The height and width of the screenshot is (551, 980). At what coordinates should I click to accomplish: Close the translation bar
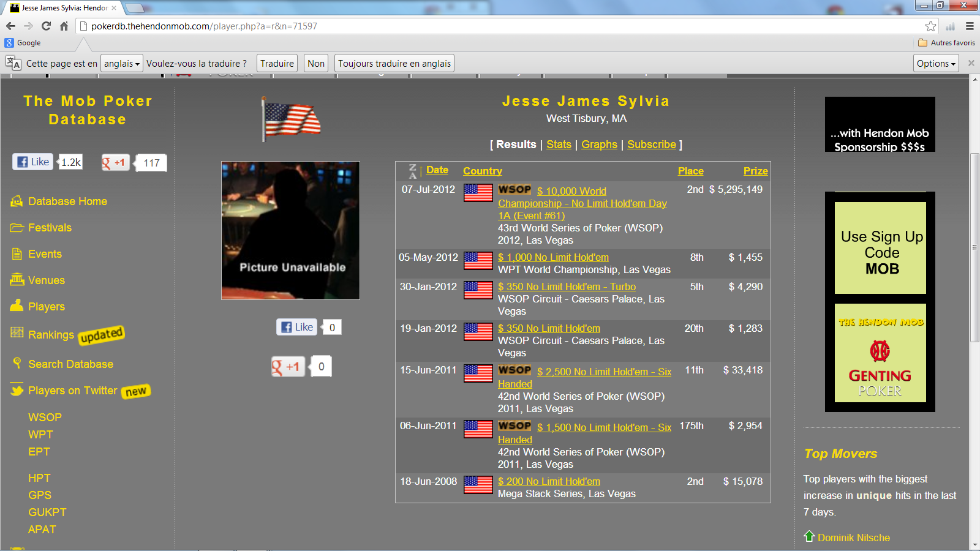971,63
